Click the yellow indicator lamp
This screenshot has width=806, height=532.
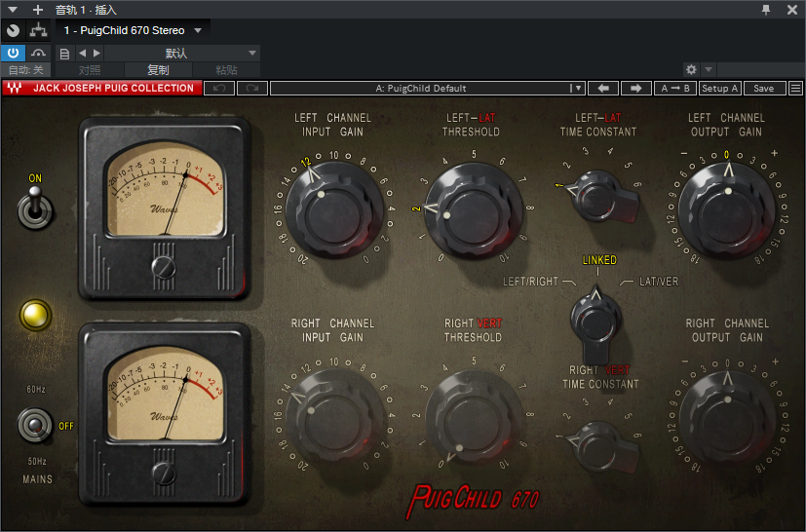(35, 315)
